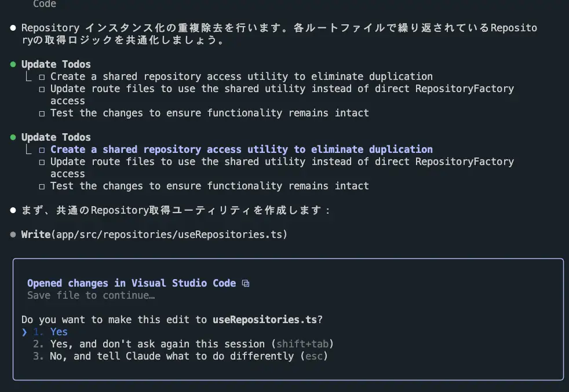Click the selection arrow next to Yes
This screenshot has width=569, height=392.
(x=24, y=332)
